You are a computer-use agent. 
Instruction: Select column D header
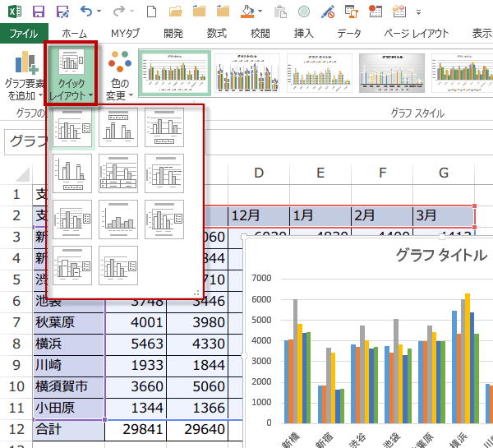tap(259, 173)
